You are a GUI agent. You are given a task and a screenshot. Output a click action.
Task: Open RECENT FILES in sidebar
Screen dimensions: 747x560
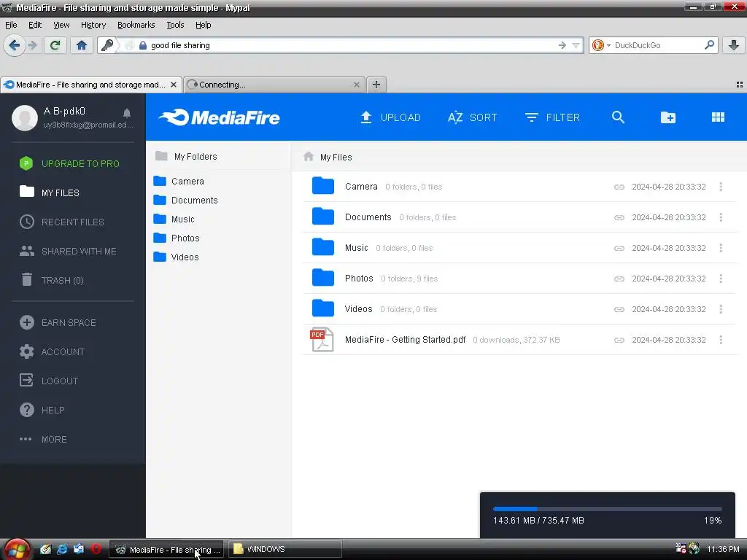(62, 222)
